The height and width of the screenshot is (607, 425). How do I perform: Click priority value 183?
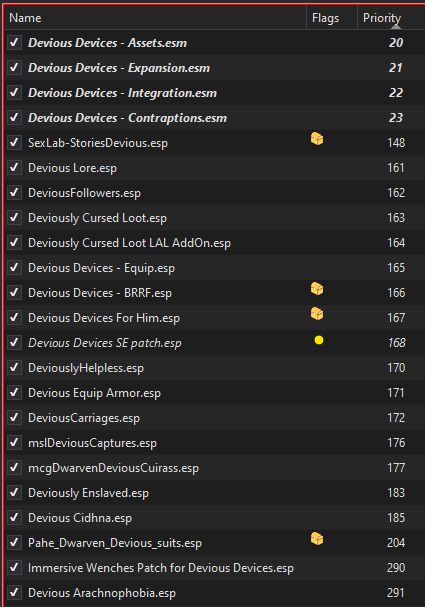click(x=396, y=493)
